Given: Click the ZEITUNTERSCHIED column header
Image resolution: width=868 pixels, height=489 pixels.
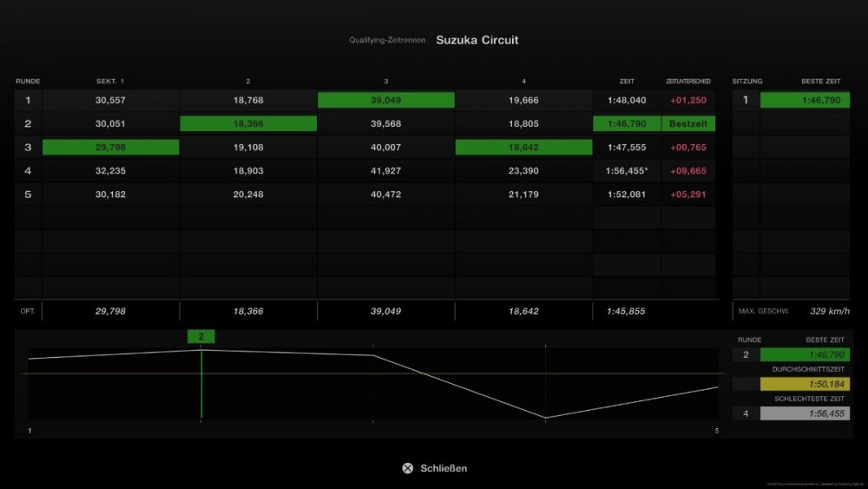Looking at the screenshot, I should coord(688,81).
